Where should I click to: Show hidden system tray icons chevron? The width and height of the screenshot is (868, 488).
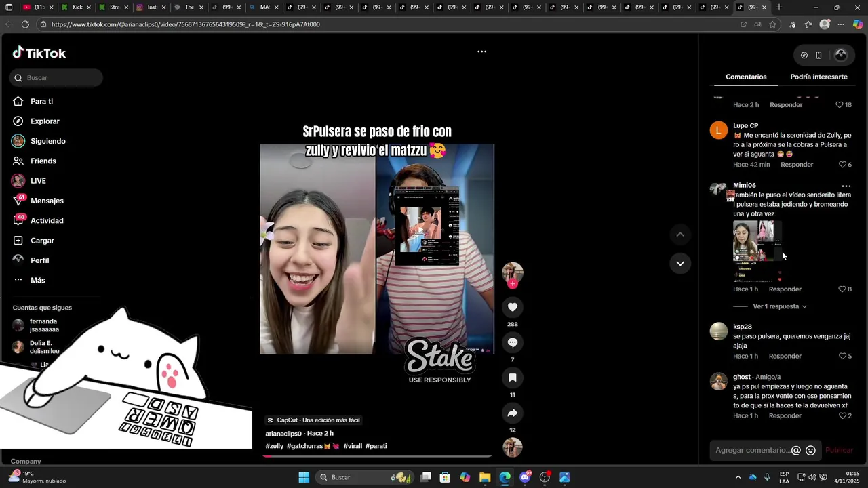pyautogui.click(x=738, y=477)
